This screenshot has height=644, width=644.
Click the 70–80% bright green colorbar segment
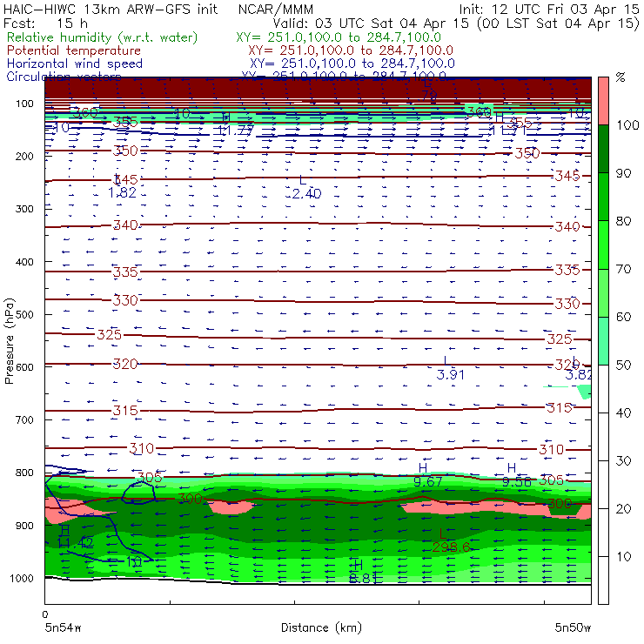[x=603, y=245]
